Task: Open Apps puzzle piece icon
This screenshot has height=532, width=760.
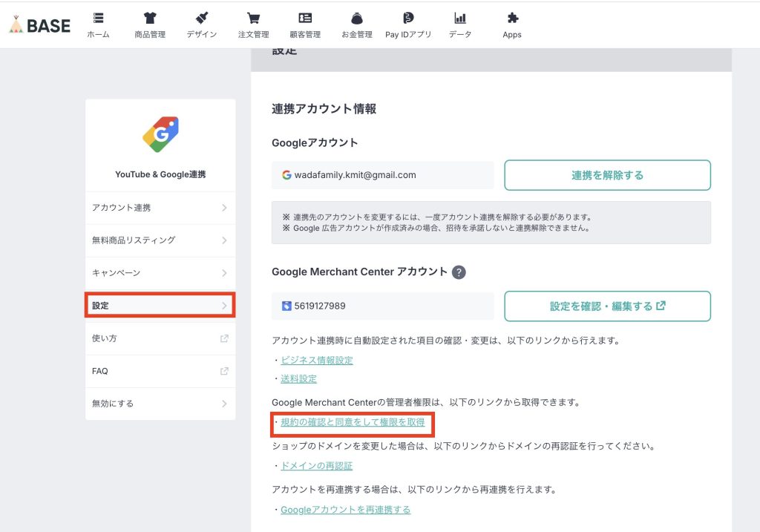Action: [x=512, y=19]
